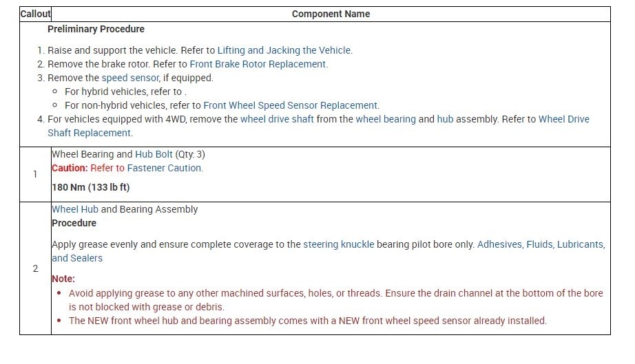Click the 'speed sensor' link in step 3

130,78
